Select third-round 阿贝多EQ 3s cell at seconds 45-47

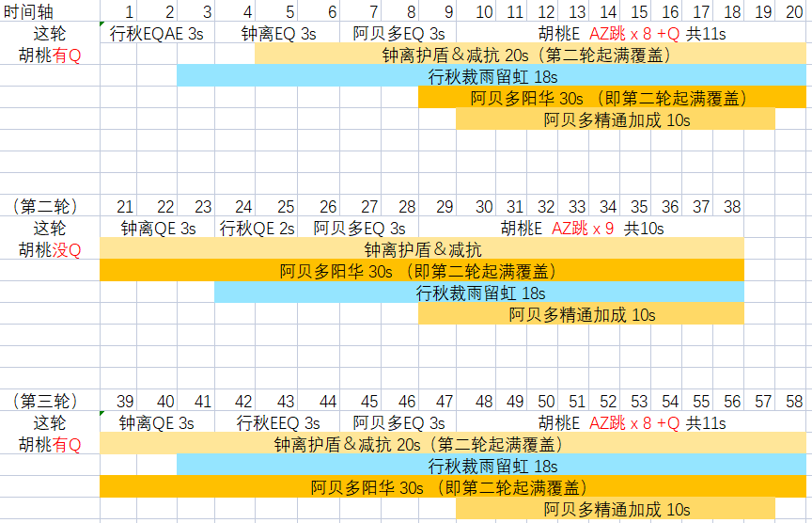tap(398, 422)
